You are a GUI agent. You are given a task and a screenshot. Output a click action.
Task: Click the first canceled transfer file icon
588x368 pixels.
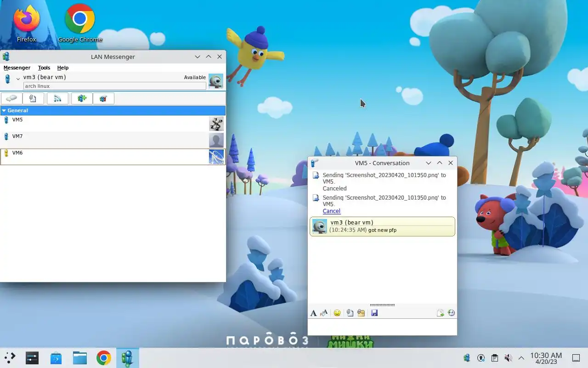click(x=316, y=175)
